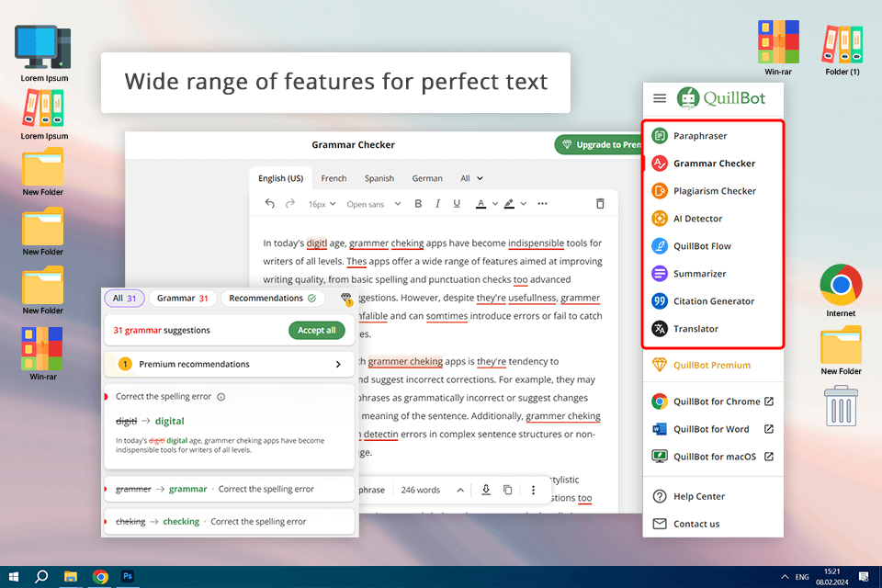Open Chrome from the taskbar
The image size is (882, 588).
100,577
